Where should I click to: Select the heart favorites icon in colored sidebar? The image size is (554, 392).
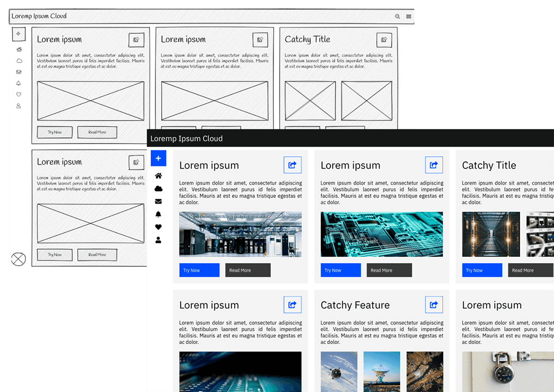click(x=158, y=227)
